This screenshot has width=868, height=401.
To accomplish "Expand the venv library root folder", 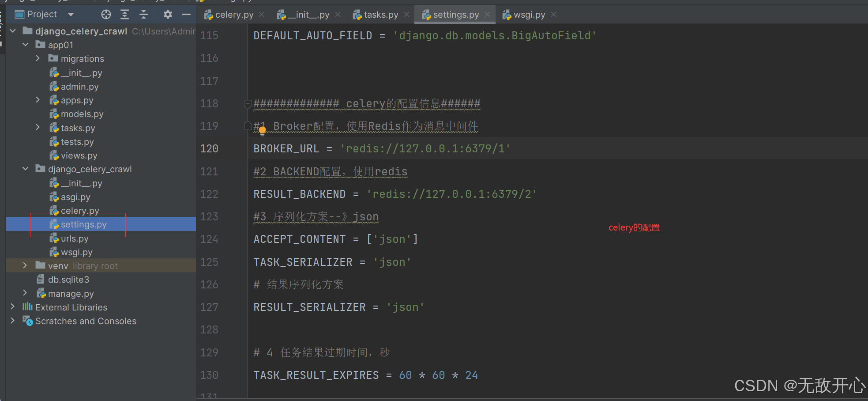I will point(25,265).
